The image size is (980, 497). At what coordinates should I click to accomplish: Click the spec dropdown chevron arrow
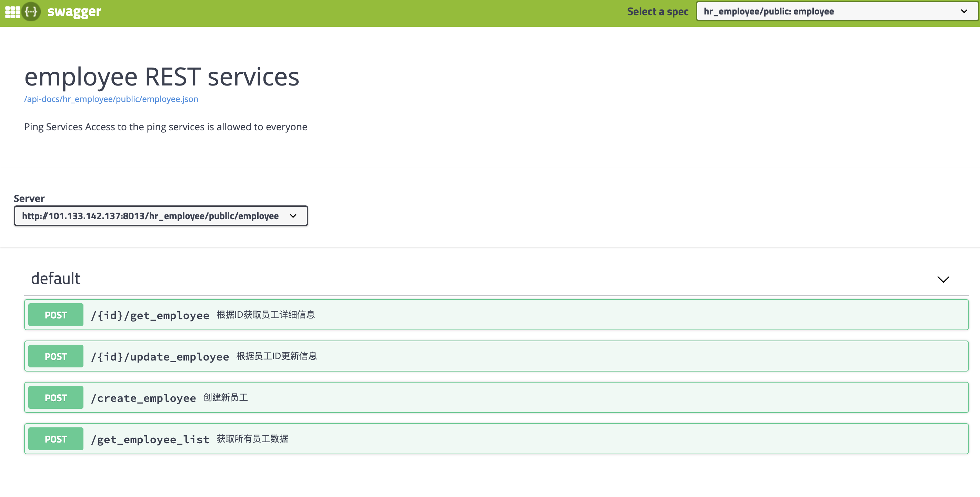coord(964,11)
